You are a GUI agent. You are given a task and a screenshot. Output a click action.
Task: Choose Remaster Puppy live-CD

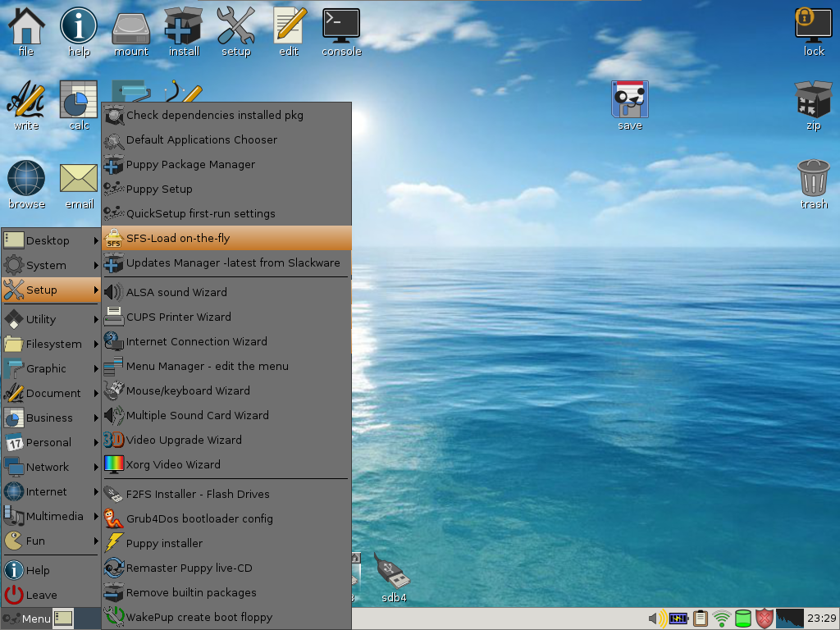(226, 568)
